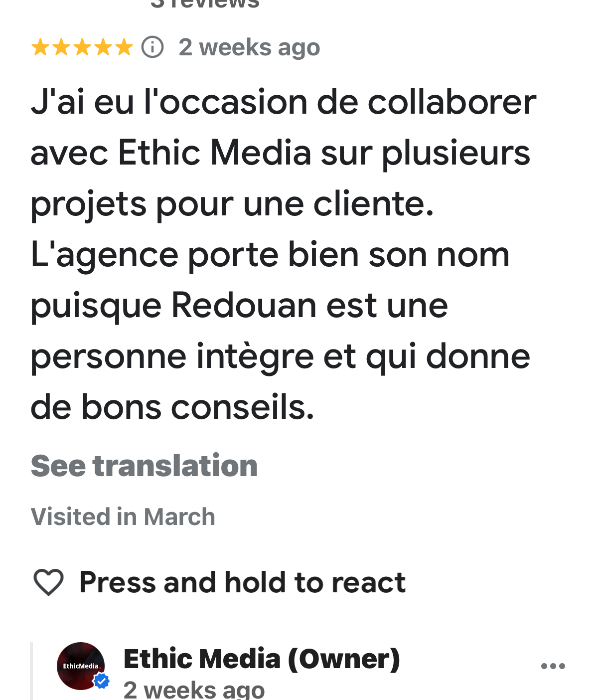The height and width of the screenshot is (700, 601).
Task: Click the first yellow rating star
Action: coord(40,48)
